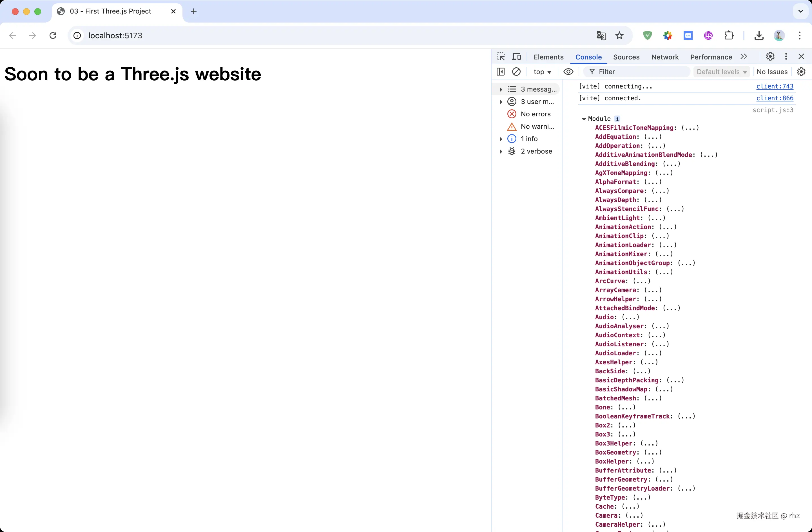Toggle the console sidebar panel icon
Screen dimensions: 812x532
501,72
